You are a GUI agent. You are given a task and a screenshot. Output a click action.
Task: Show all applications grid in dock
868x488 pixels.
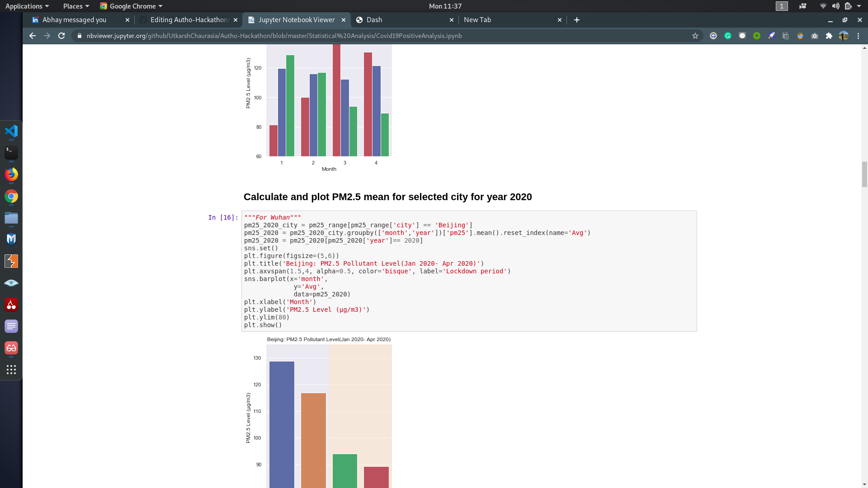point(11,370)
